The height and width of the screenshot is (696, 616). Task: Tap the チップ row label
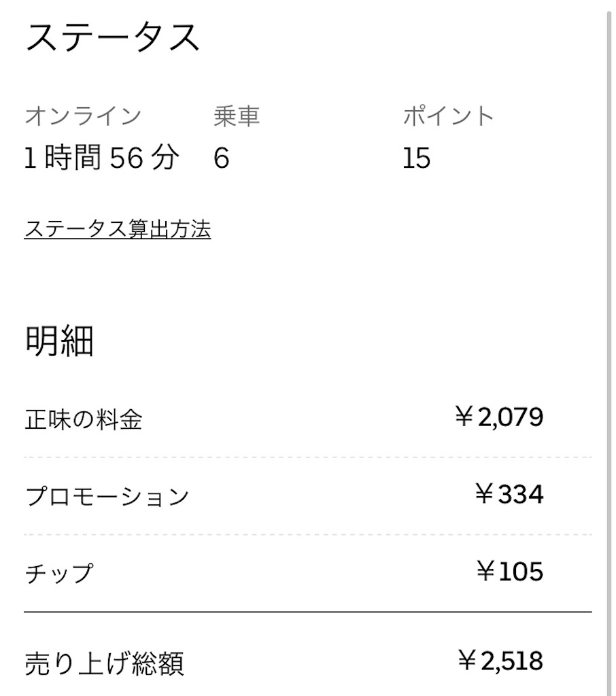click(58, 574)
